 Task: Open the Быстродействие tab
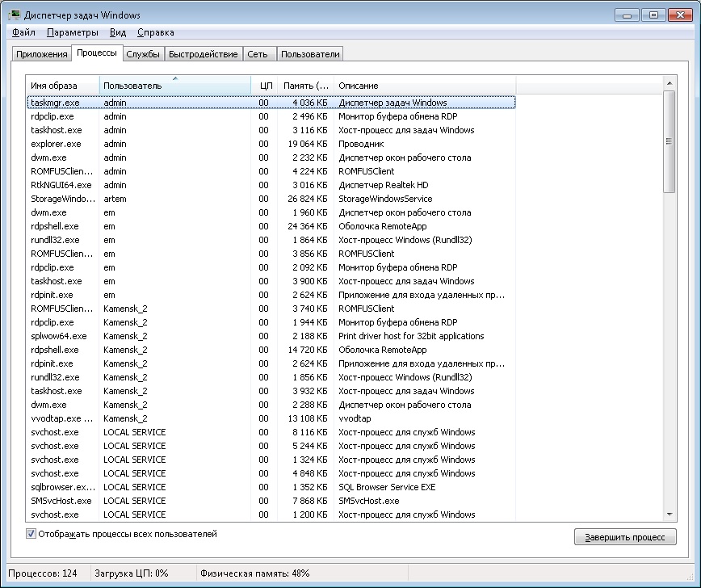[203, 54]
